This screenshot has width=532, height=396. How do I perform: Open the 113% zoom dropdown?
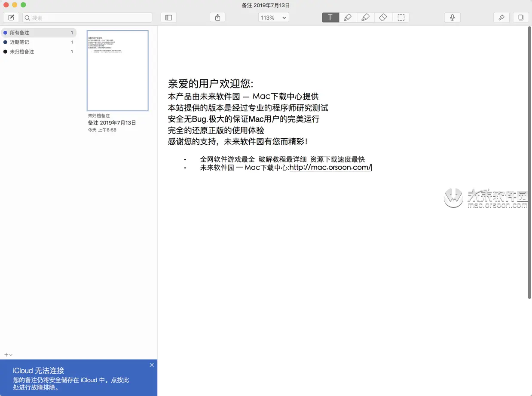click(274, 18)
